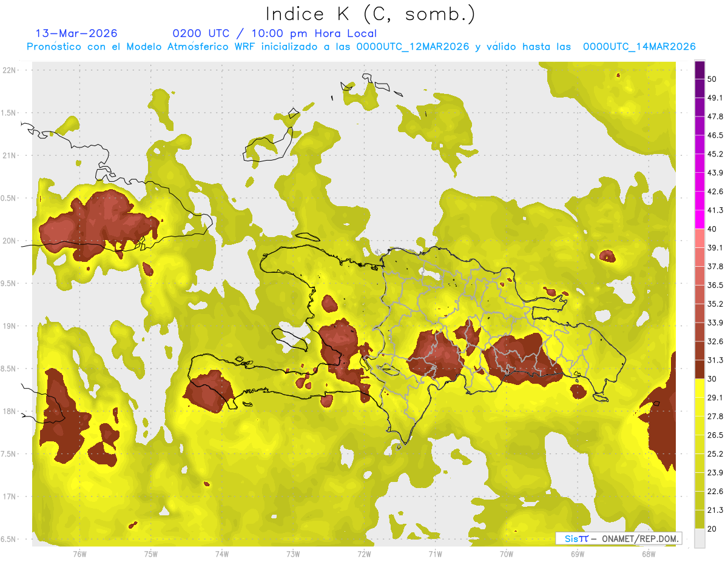Viewport: 728px width, 562px height.
Task: Click the "ONAMET/REP.DOM." credit label
Action: tap(640, 538)
